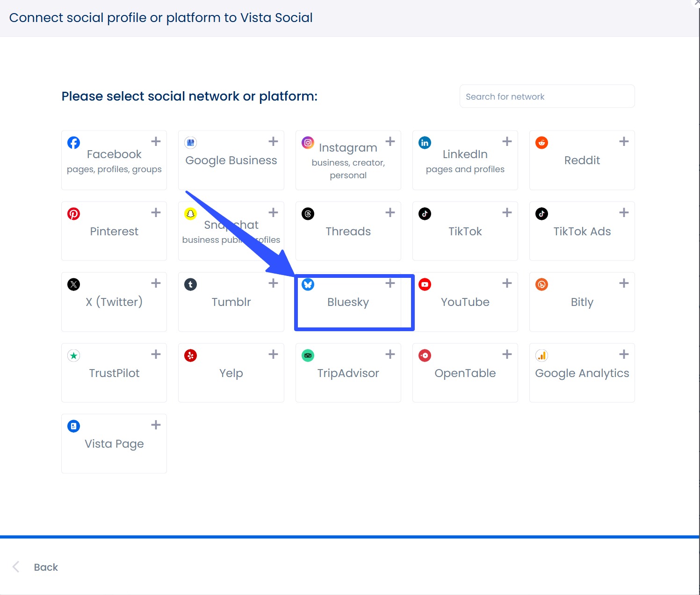Select the Facebook network icon
700x595 pixels.
[73, 143]
